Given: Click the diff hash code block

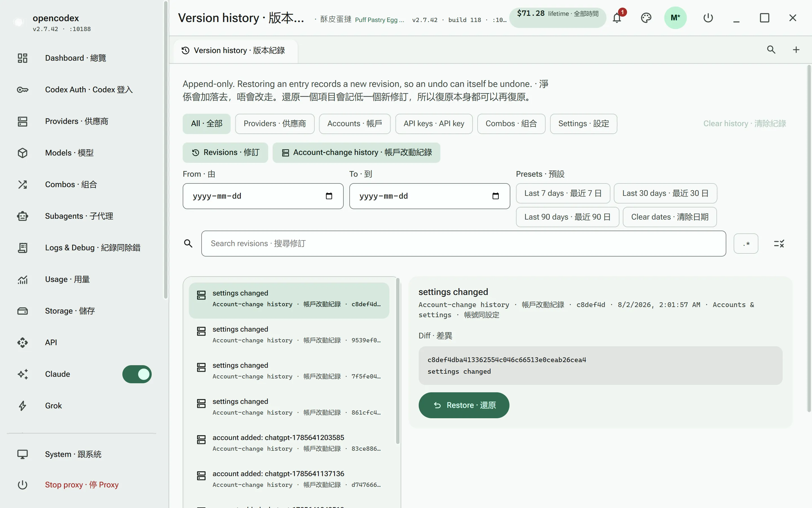Looking at the screenshot, I should [x=600, y=365].
